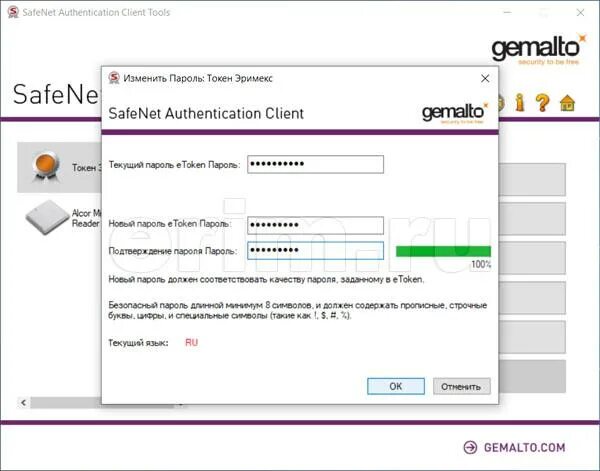The width and height of the screenshot is (600, 471).
Task: Focus the new eToken password field
Action: [x=315, y=225]
